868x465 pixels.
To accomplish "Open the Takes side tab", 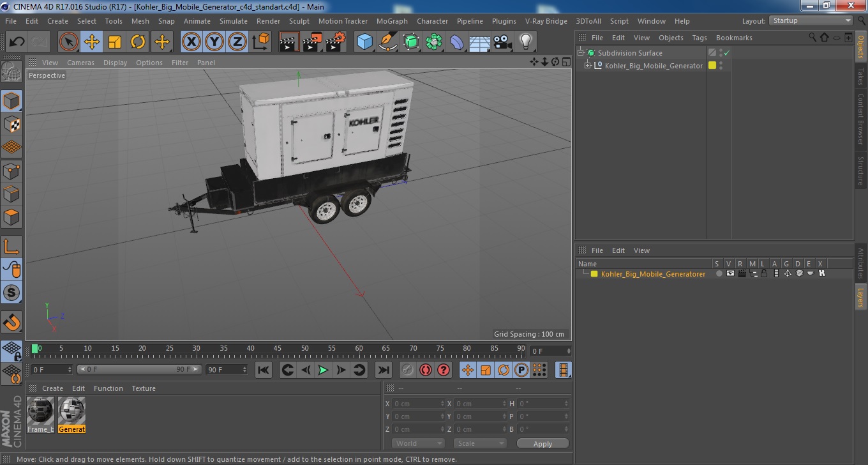I will (861, 77).
